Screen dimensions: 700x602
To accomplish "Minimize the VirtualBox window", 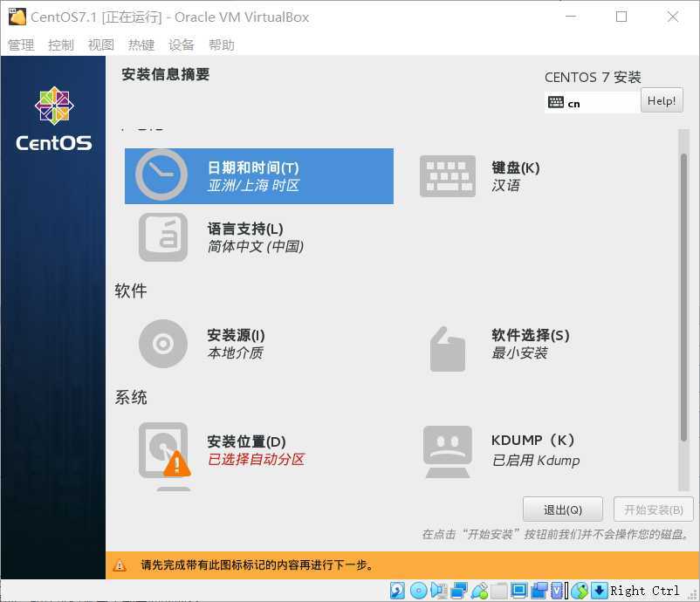I will 571,17.
